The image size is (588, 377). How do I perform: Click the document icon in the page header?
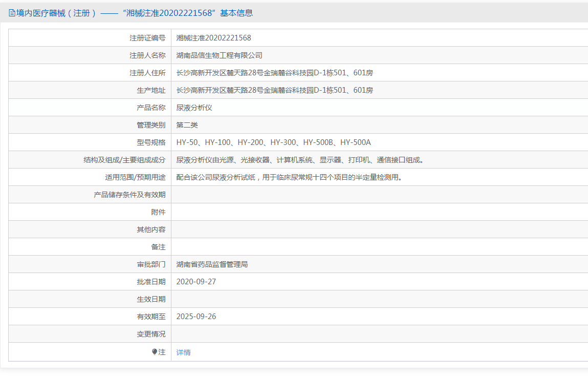pyautogui.click(x=12, y=13)
